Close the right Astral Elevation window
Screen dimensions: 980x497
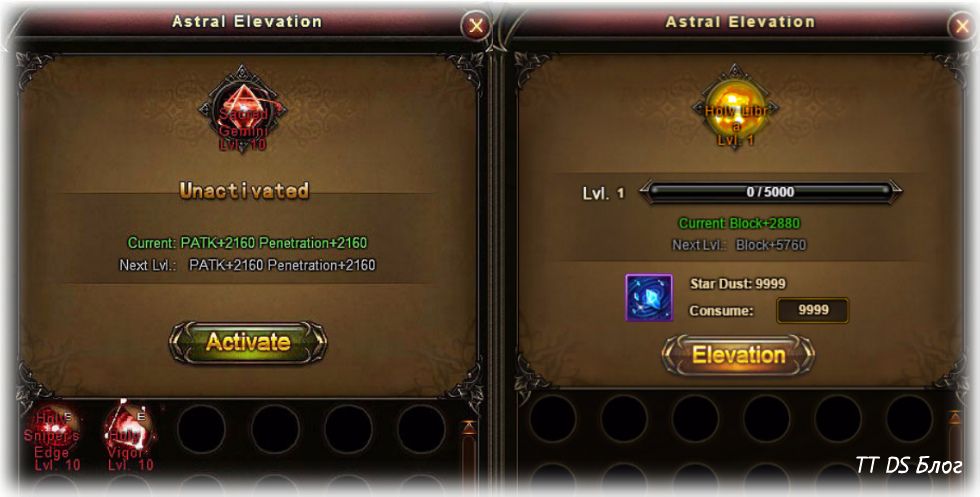click(962, 26)
